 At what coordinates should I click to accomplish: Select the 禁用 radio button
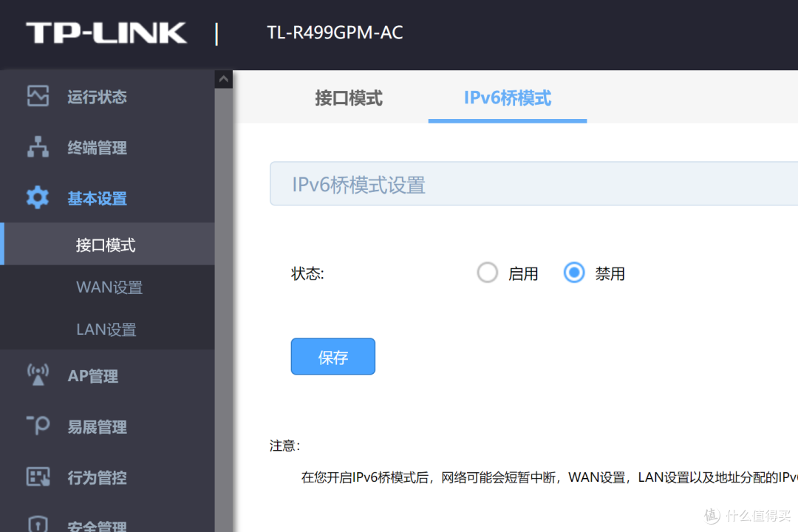click(574, 273)
